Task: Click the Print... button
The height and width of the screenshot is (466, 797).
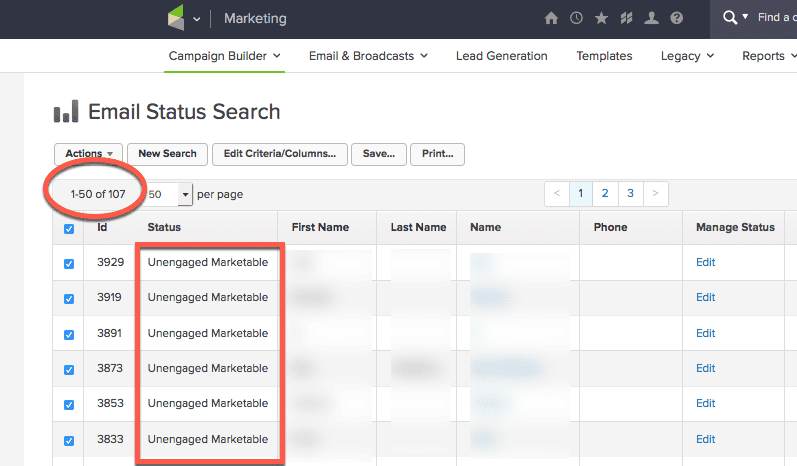Action: 437,154
